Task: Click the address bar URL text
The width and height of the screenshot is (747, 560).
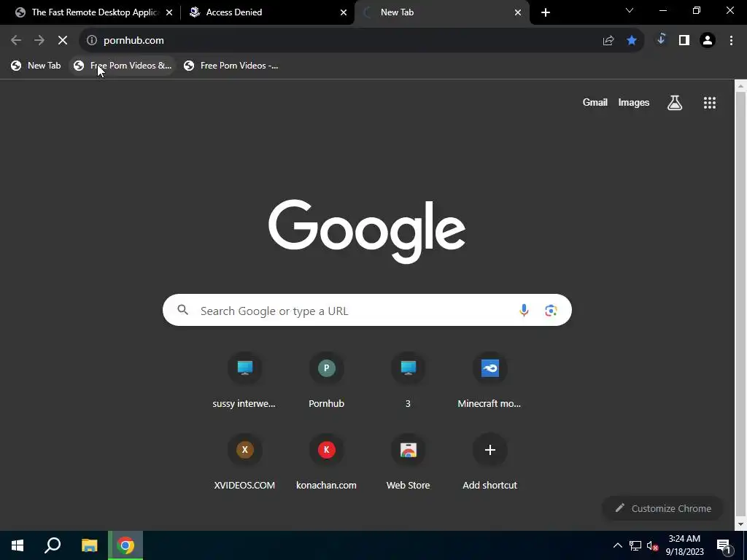Action: (133, 41)
